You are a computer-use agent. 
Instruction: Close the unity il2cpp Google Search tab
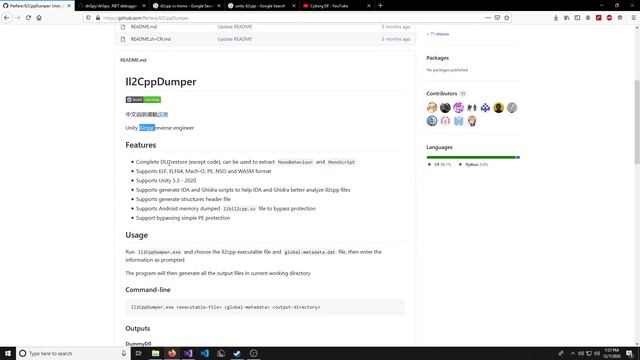294,6
